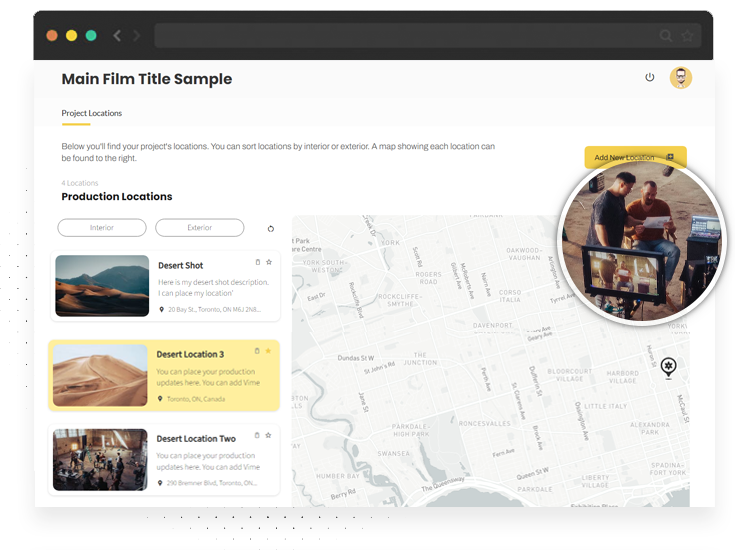Click location pin icon beside Toronto, ON, Canada
The width and height of the screenshot is (735, 550).
[x=160, y=399]
